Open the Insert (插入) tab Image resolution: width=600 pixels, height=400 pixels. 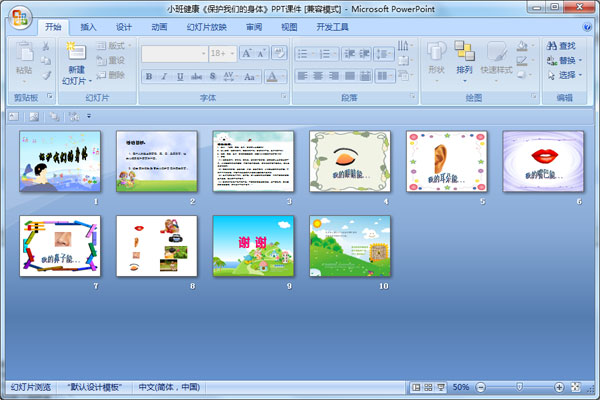89,27
